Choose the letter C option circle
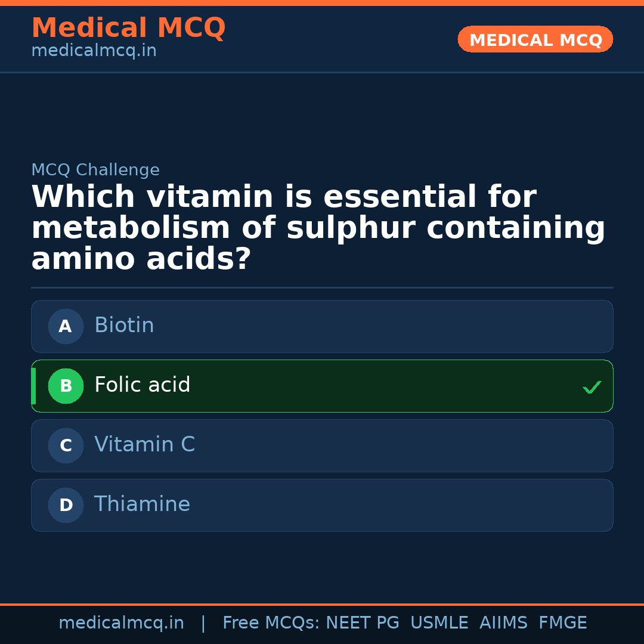 pos(66,445)
